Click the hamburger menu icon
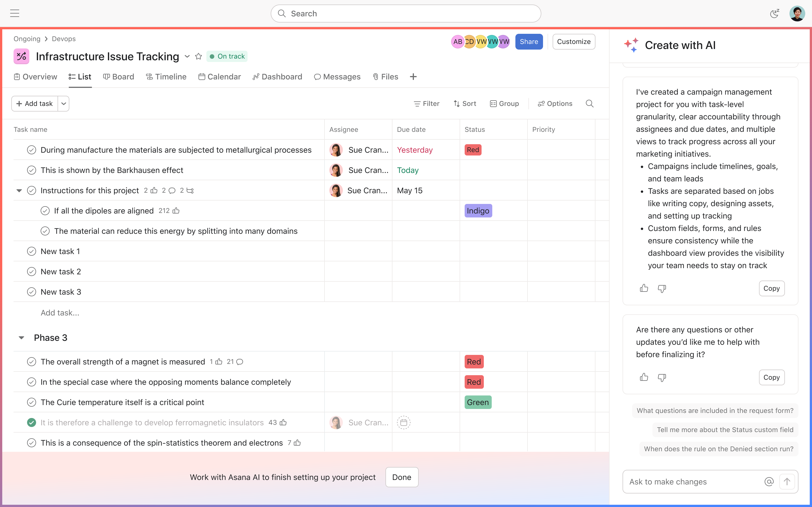Viewport: 812px width, 507px height. pos(14,14)
